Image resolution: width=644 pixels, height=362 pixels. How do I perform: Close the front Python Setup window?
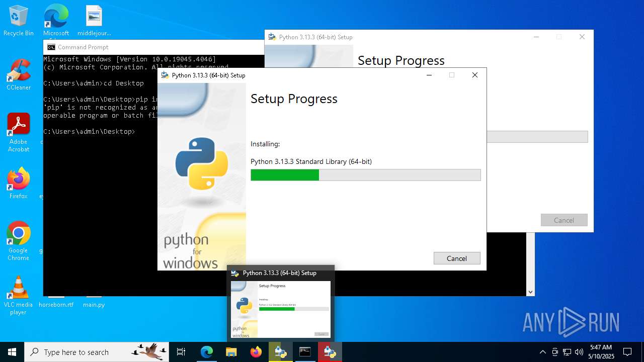pos(474,75)
